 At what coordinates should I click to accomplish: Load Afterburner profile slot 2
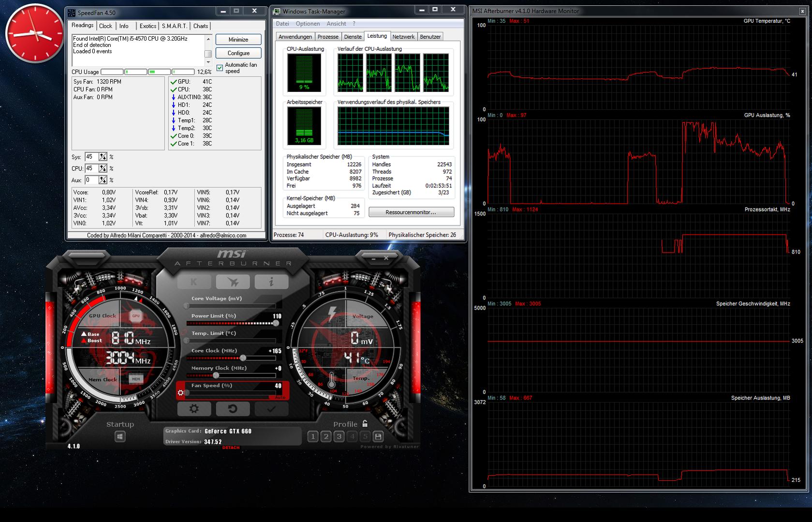(326, 437)
